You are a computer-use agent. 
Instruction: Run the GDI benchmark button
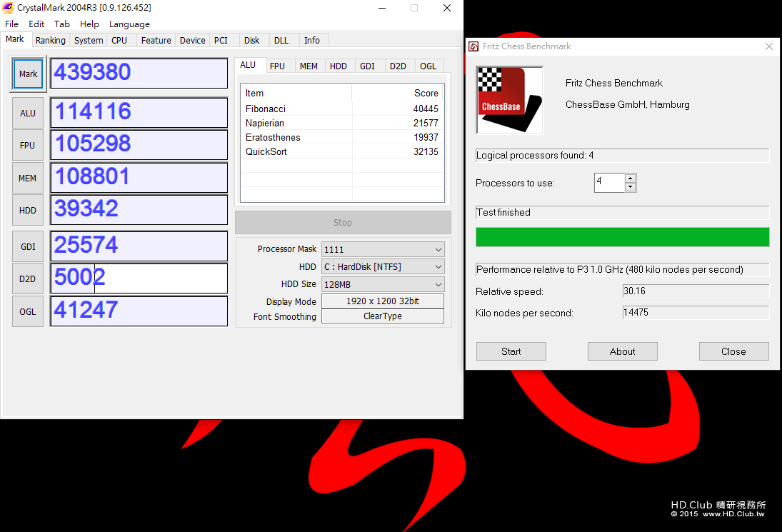click(x=28, y=247)
